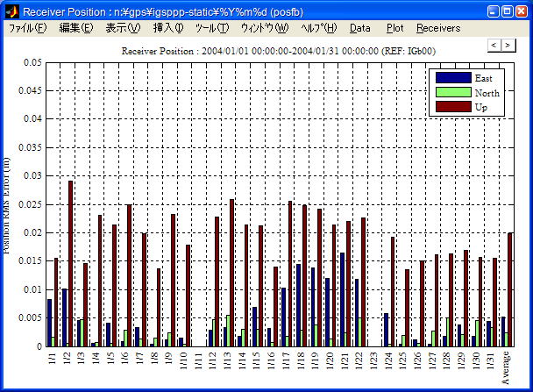Advance to next period with '>' button
This screenshot has height=392, width=533.
(x=508, y=45)
